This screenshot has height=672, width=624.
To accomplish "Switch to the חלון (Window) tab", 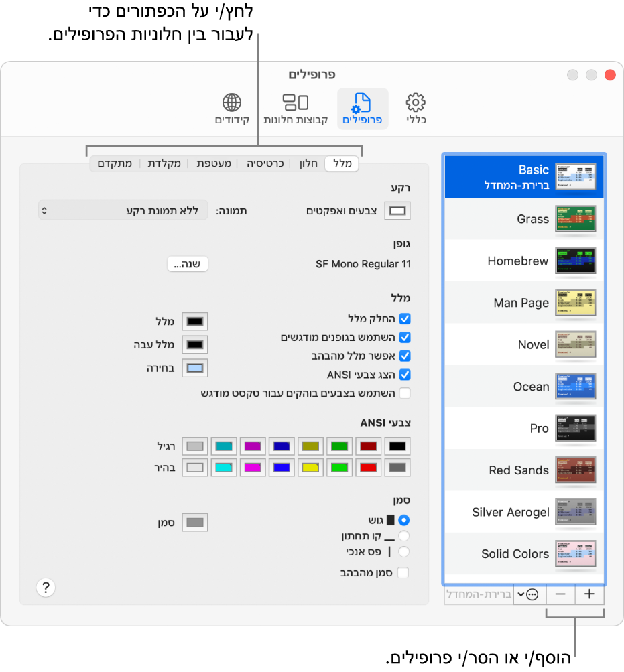I will [308, 163].
